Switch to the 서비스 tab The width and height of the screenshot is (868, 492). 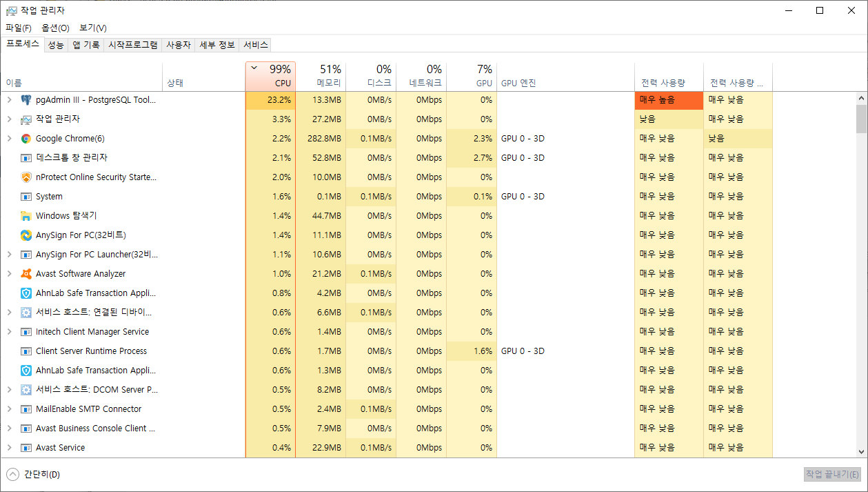click(x=255, y=45)
